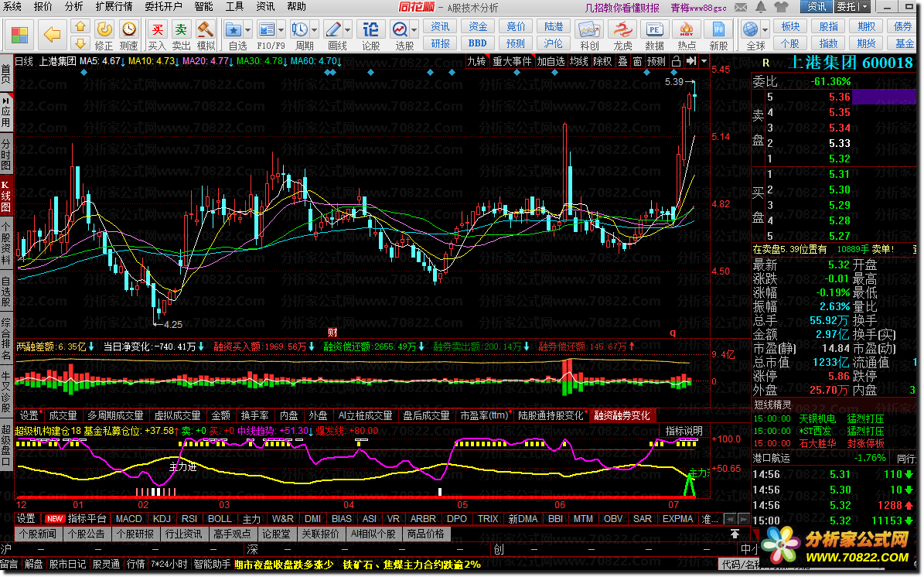Screen dimensions: 924x577
Task: Click the scroll-to-top arrow button below indicator tabs
Action: (735, 534)
